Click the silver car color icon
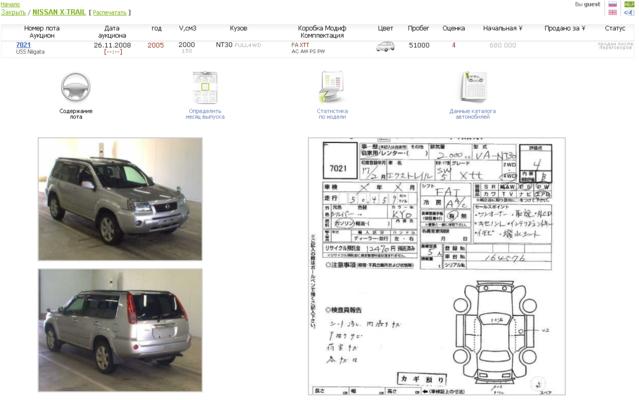 385,46
